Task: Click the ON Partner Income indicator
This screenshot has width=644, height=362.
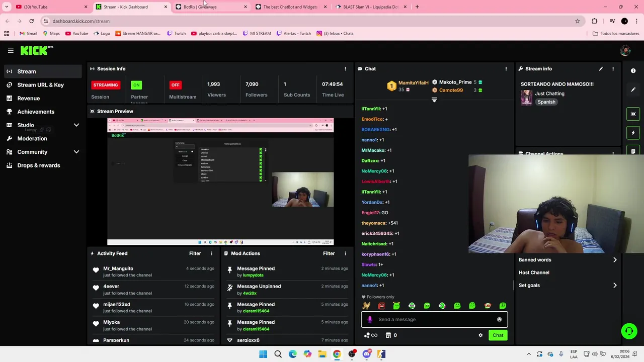Action: (x=136, y=85)
